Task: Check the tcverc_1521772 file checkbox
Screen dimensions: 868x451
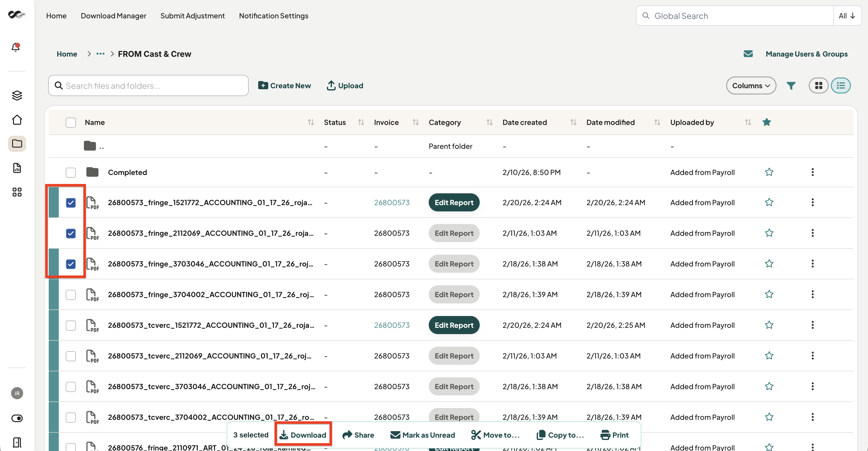Action: click(x=71, y=326)
